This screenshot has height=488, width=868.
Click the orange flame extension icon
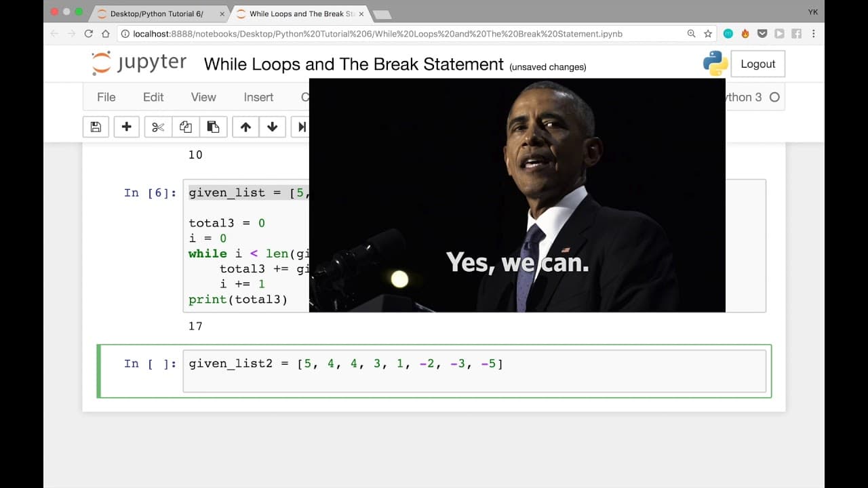pyautogui.click(x=745, y=33)
